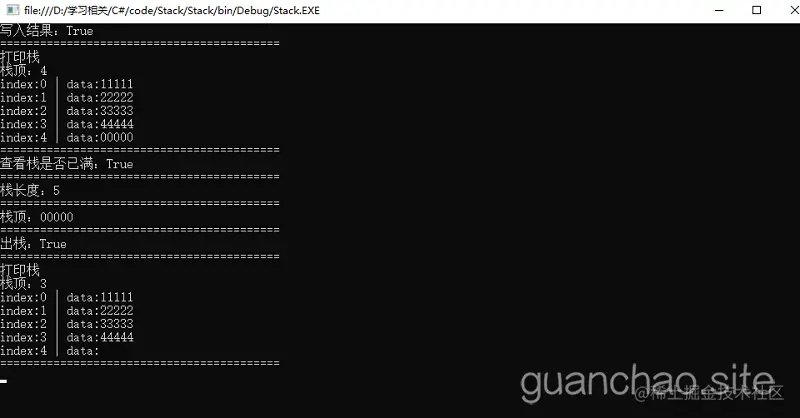Image resolution: width=800 pixels, height=418 pixels.
Task: Maximize the Stack.EXE console window
Action: point(756,10)
